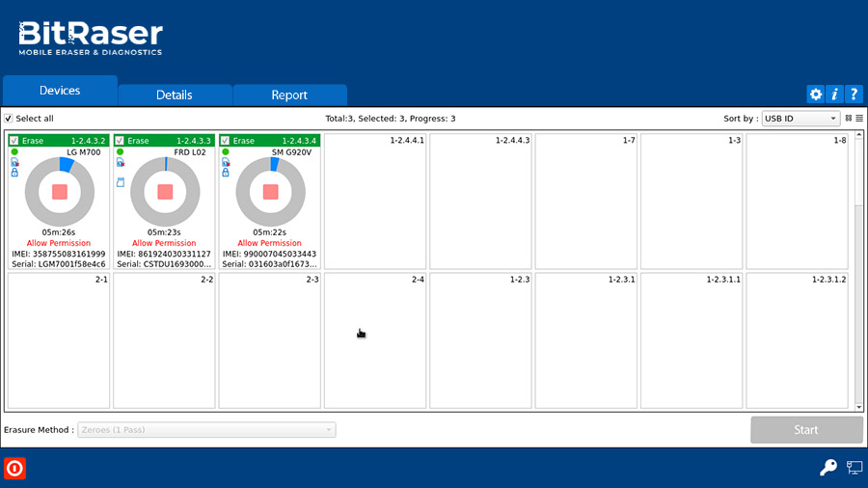Click the LG M700 lock icon
This screenshot has height=488, width=868.
14,173
